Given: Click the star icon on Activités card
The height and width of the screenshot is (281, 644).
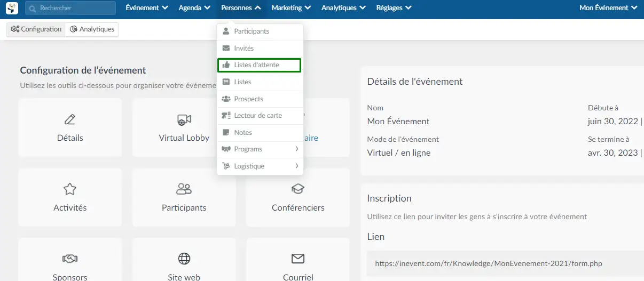Looking at the screenshot, I should point(70,189).
